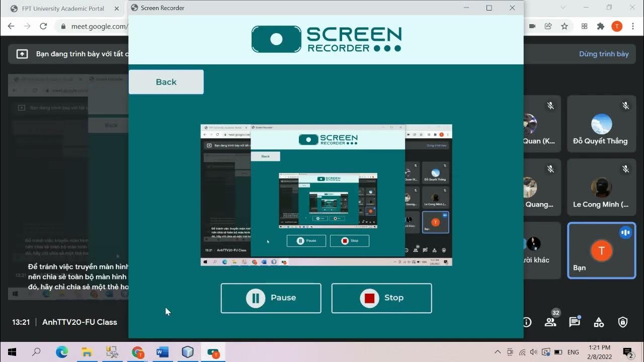The height and width of the screenshot is (362, 644).
Task: Open Chrome extensions puzzle icon
Action: pyautogui.click(x=600, y=26)
